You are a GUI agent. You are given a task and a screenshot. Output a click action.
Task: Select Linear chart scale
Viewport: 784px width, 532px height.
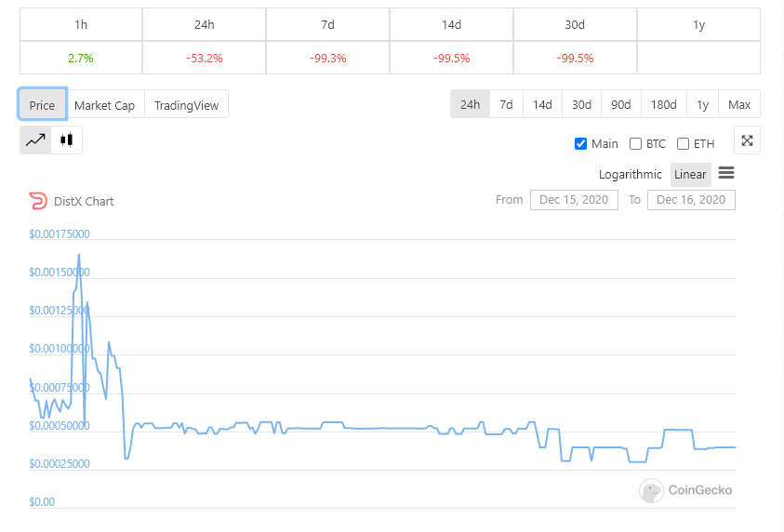click(690, 175)
